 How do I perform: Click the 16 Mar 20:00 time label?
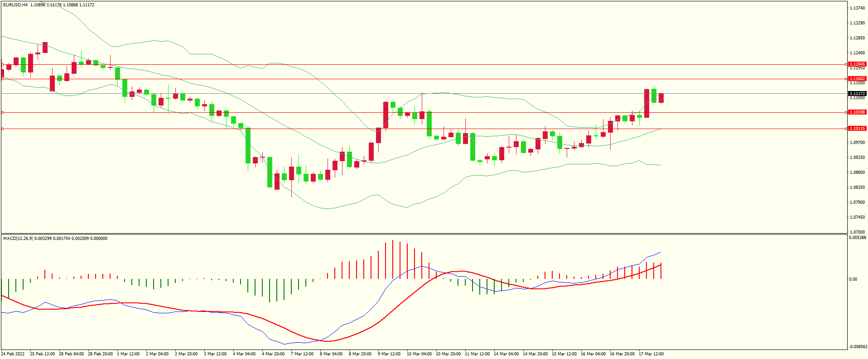click(622, 354)
